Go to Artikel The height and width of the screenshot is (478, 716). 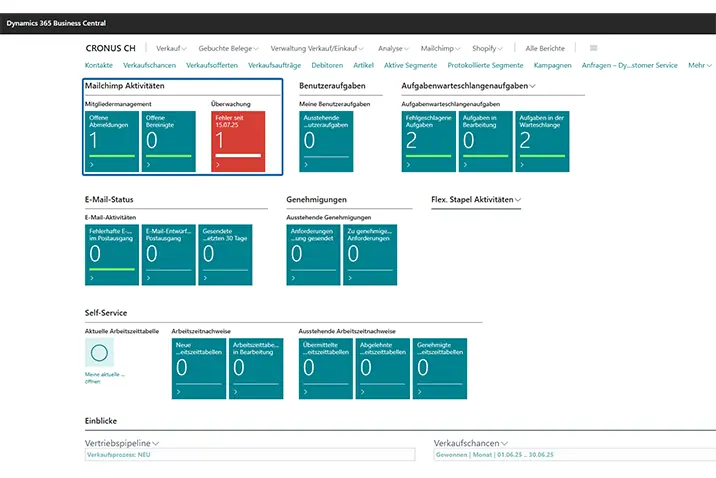pyautogui.click(x=363, y=65)
